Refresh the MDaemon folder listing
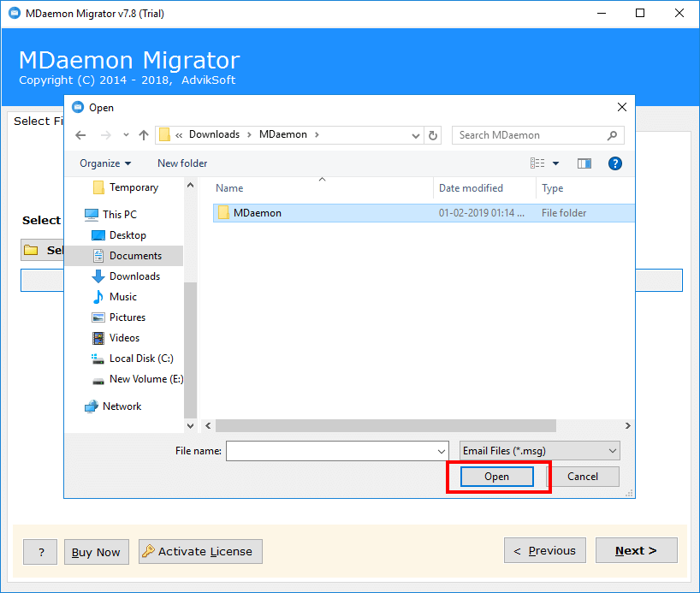 tap(433, 135)
